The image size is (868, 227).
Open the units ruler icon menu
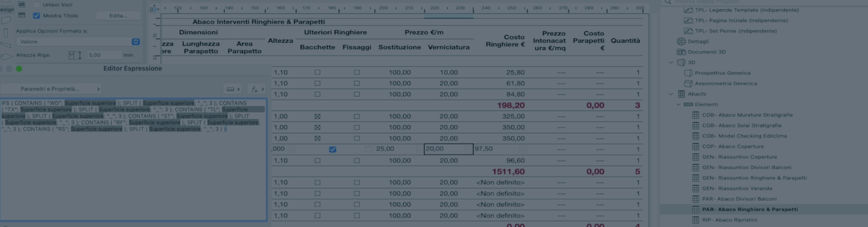[233, 89]
